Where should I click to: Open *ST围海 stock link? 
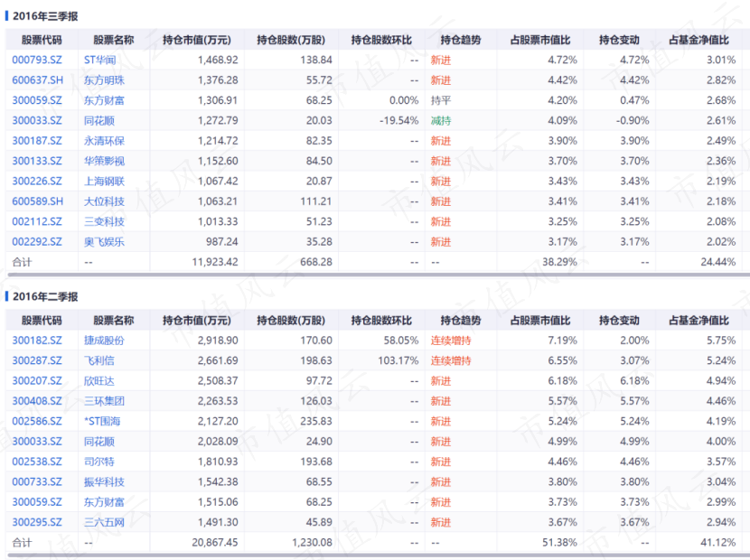[x=102, y=421]
